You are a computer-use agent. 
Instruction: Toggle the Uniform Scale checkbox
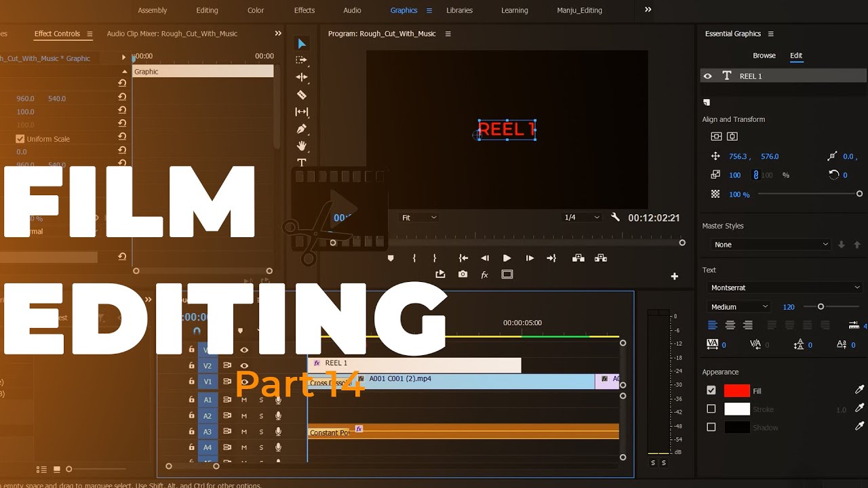click(20, 139)
